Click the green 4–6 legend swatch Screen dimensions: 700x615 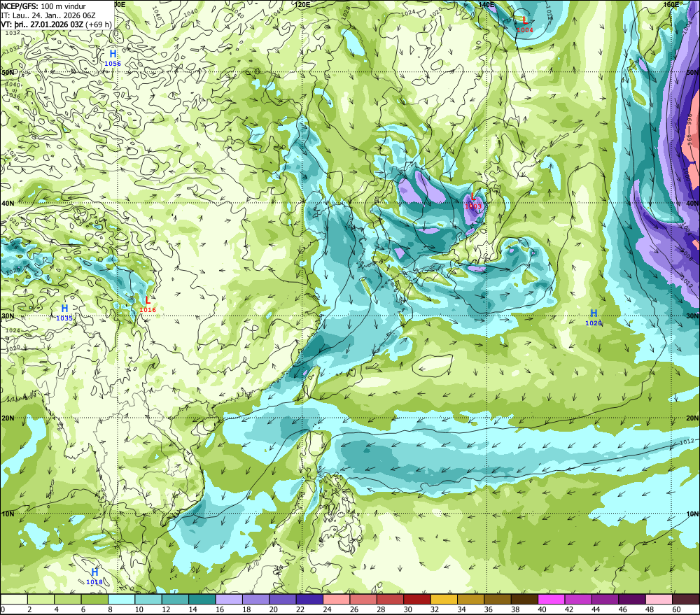(x=67, y=599)
